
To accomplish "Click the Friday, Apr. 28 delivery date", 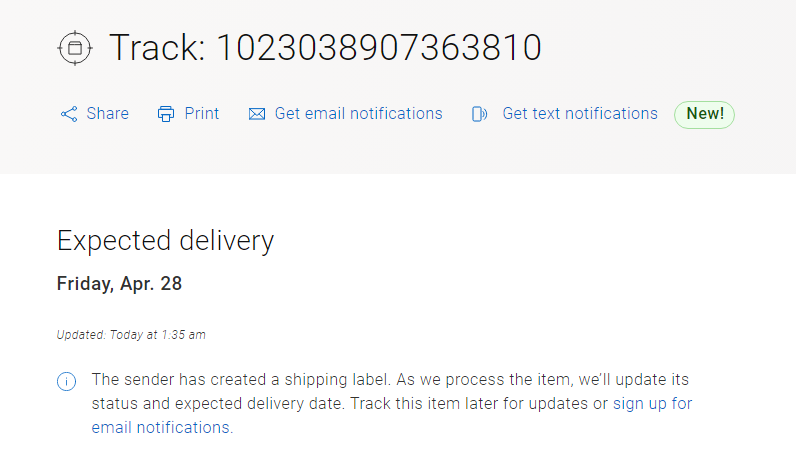I will click(119, 284).
